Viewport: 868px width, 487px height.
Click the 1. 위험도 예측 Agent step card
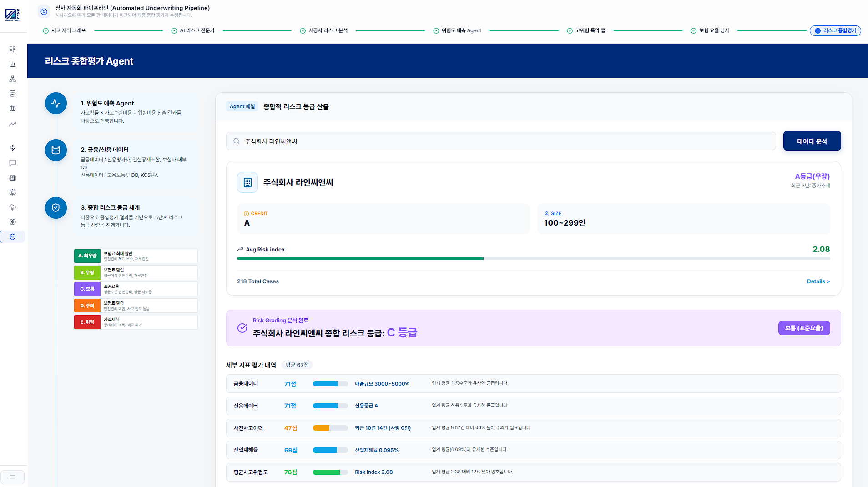tap(136, 112)
